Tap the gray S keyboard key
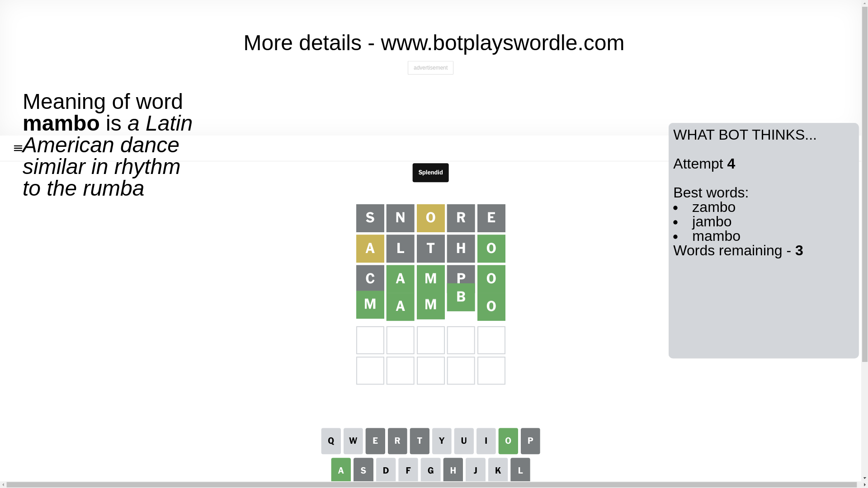The image size is (868, 488). (363, 470)
